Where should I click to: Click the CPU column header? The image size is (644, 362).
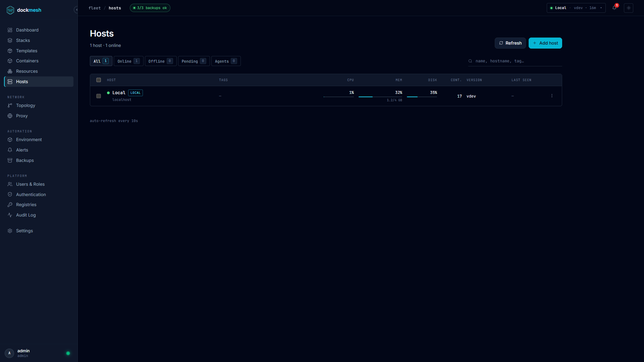(351, 80)
